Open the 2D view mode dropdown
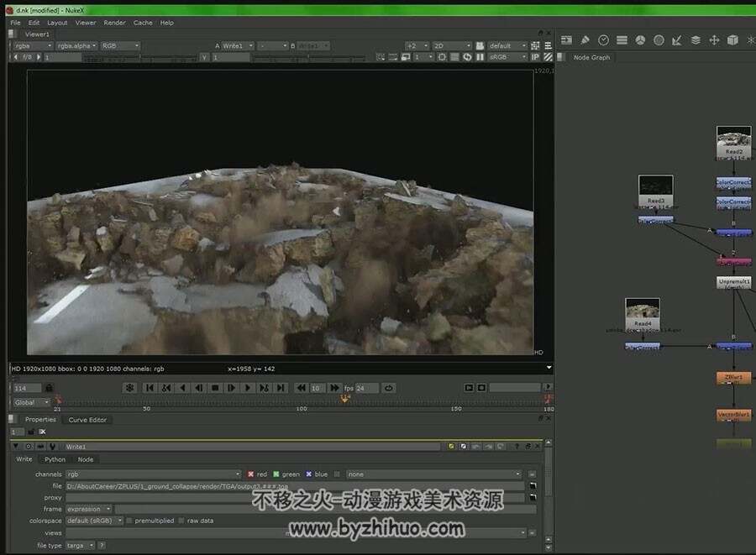The image size is (756, 555). (452, 46)
